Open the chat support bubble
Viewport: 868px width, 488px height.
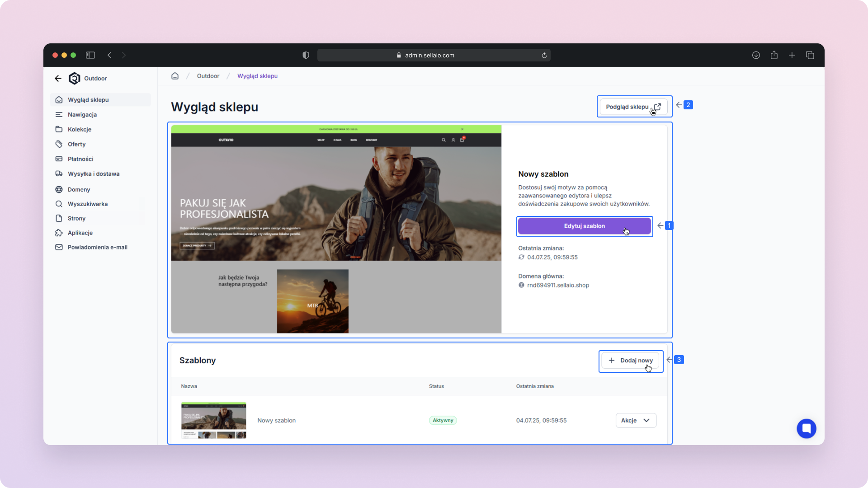coord(806,428)
